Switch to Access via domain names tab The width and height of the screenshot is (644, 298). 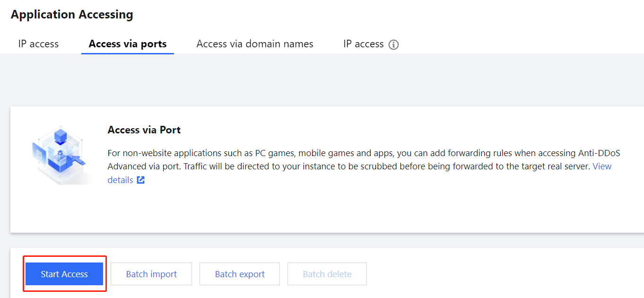coord(255,44)
